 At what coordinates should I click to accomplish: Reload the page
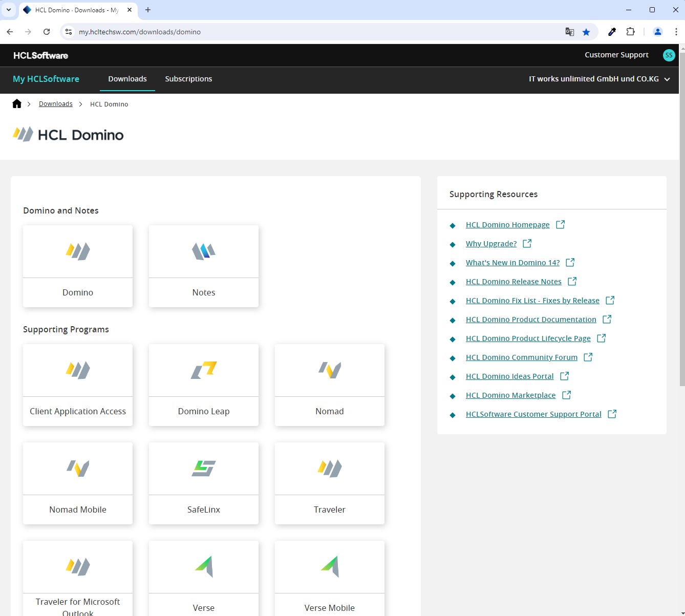[47, 32]
